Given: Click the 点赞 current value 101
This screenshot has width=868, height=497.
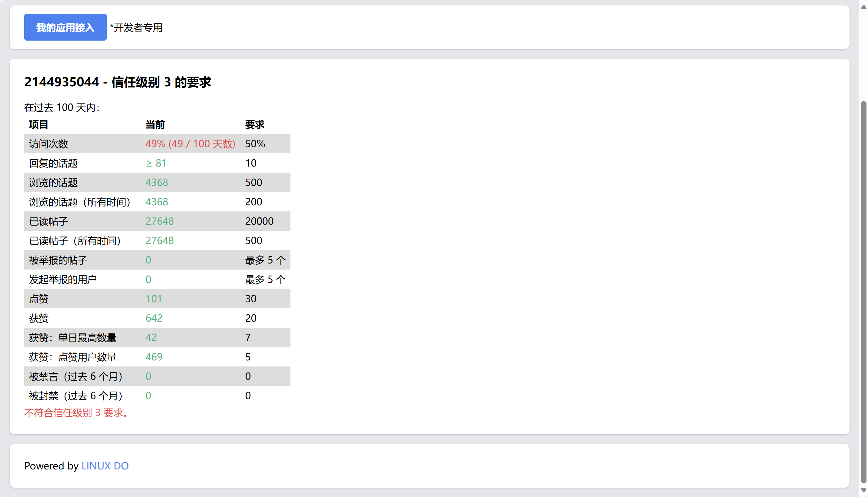Looking at the screenshot, I should click(x=154, y=299).
